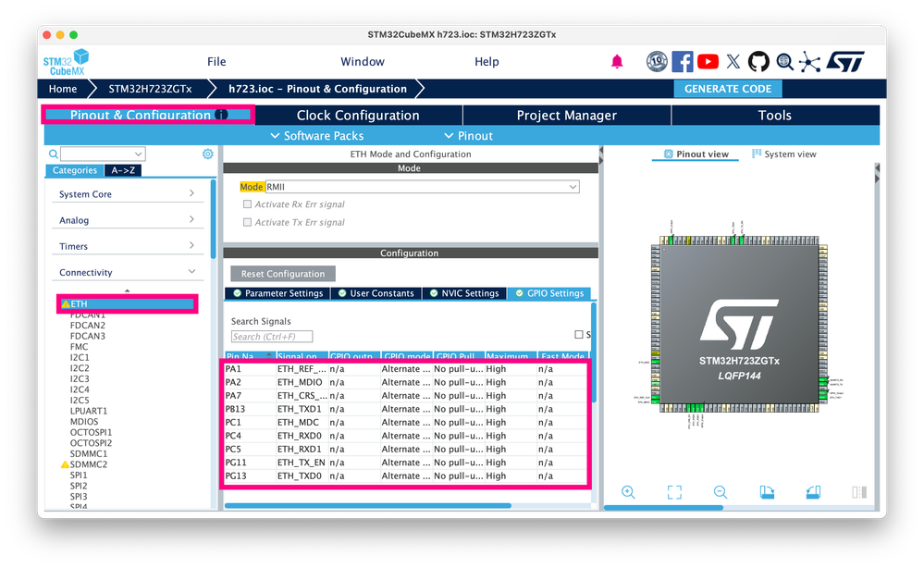The width and height of the screenshot is (924, 568).
Task: Click the network community star icon
Action: coord(809,62)
